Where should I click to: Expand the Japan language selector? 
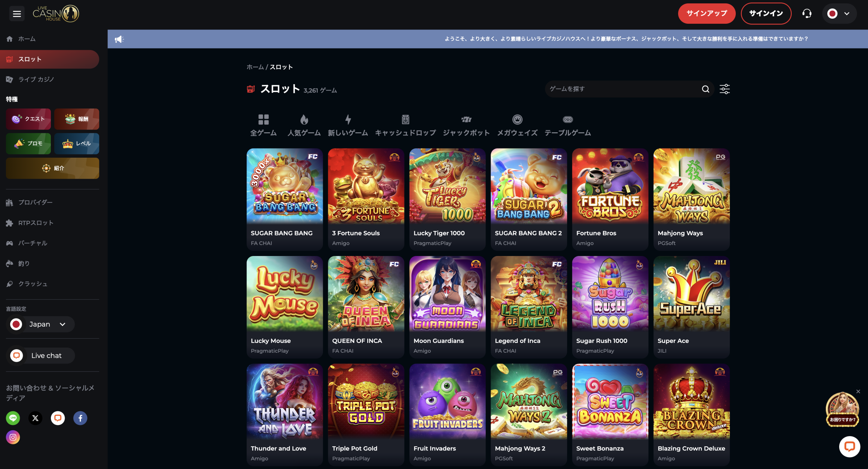40,324
